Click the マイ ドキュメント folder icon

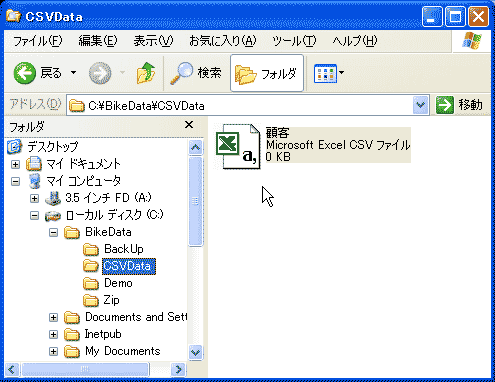pos(34,164)
